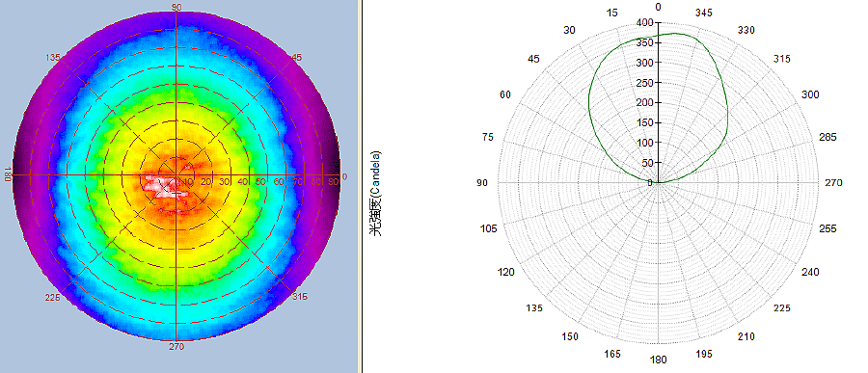Viewport: 868px width, 373px height.
Task: Click the 285 degree label on the polar chart
Action: click(x=828, y=137)
